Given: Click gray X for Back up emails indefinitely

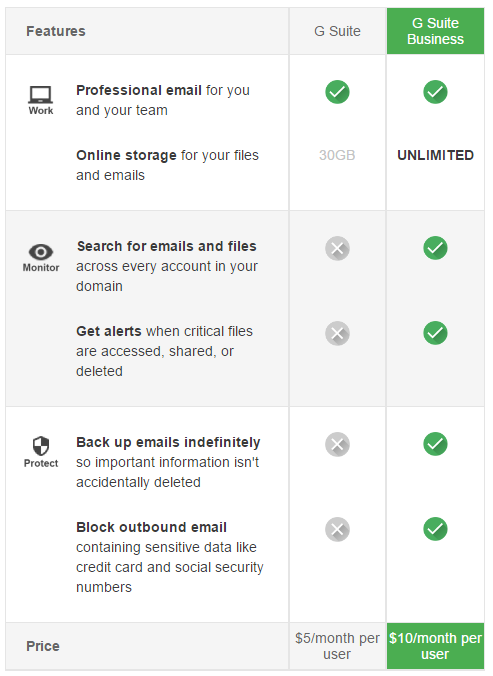Looking at the screenshot, I should pyautogui.click(x=337, y=444).
